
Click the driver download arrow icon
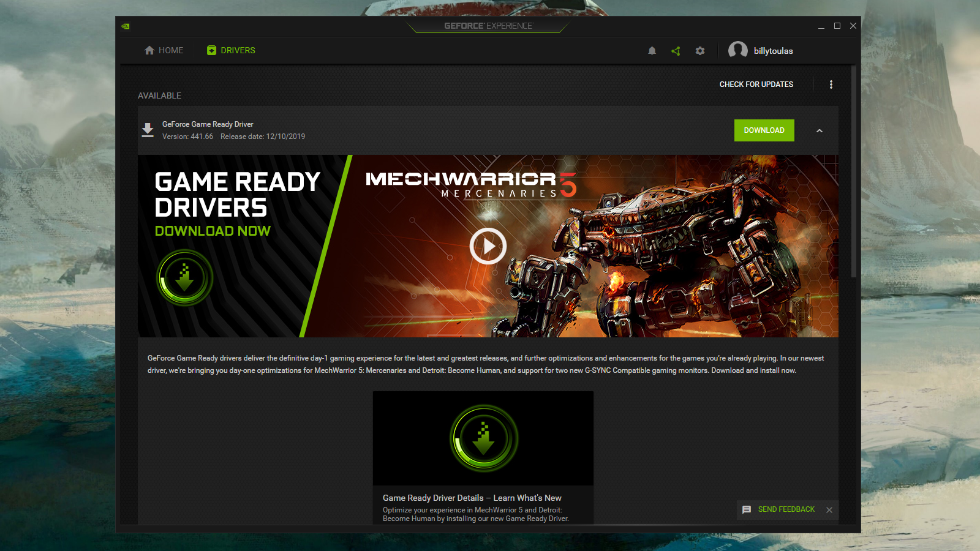(148, 130)
